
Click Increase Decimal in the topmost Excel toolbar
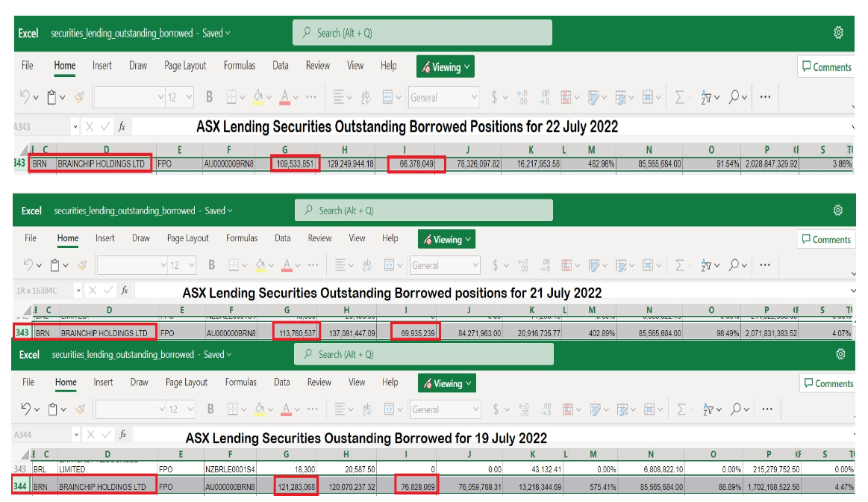pyautogui.click(x=522, y=97)
